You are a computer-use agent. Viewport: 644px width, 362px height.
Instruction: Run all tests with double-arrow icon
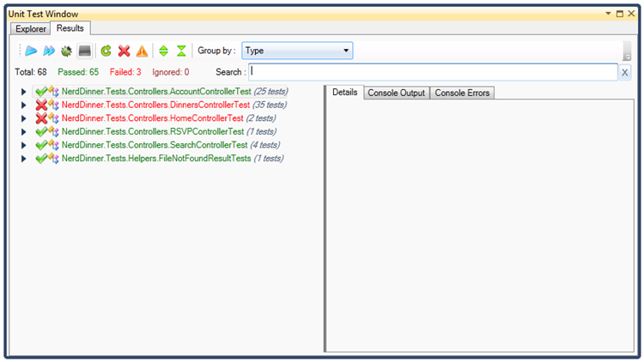click(49, 51)
